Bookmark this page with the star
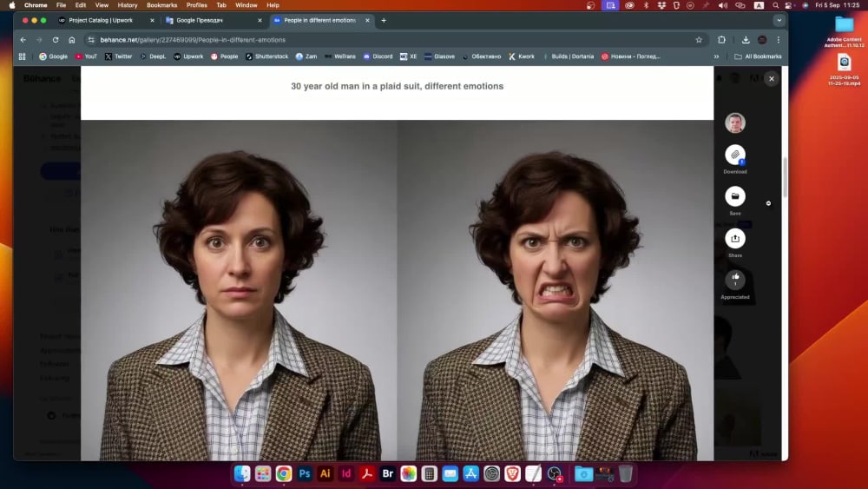 click(699, 40)
